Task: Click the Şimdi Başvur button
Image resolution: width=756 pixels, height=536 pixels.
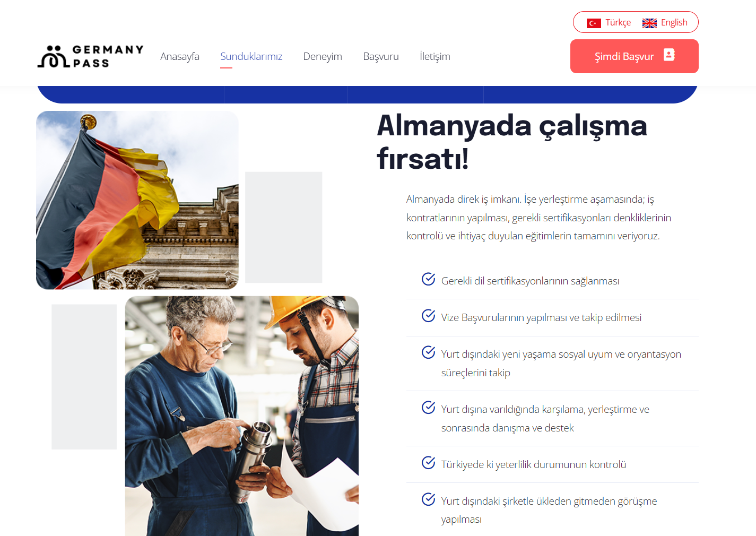Action: tap(635, 56)
